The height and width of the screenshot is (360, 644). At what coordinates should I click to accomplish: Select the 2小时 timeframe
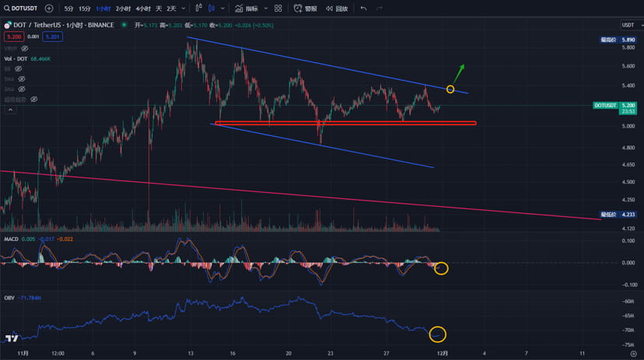(123, 9)
